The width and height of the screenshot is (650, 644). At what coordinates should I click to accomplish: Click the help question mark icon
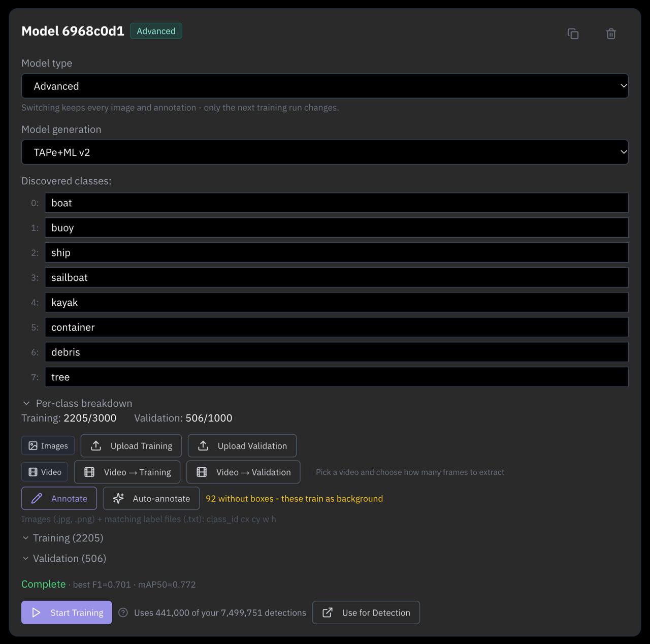123,613
